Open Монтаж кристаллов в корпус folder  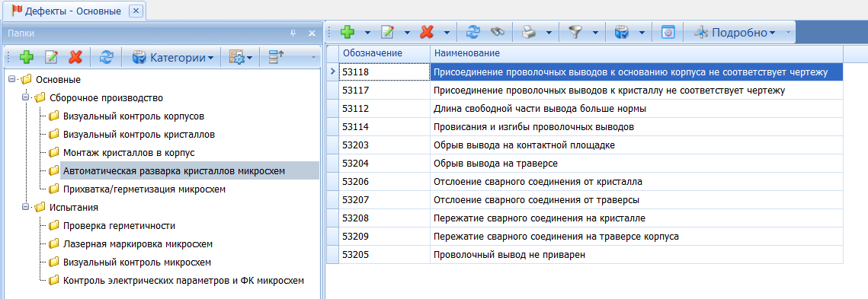point(129,152)
